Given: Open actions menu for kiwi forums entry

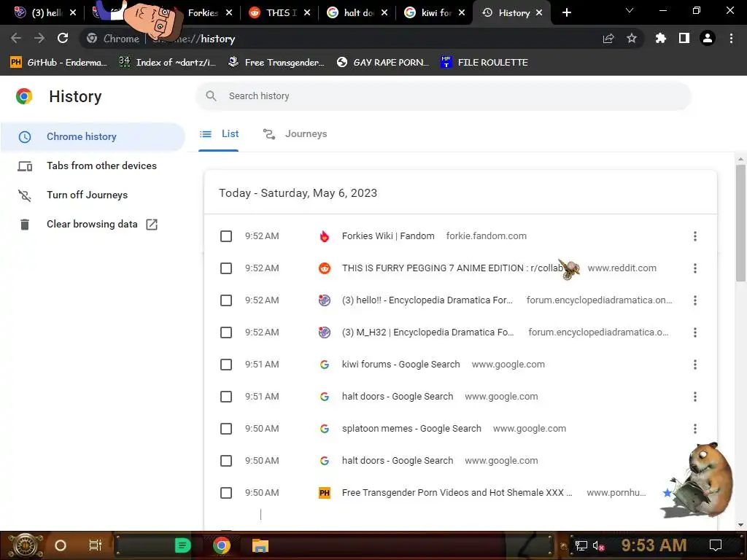Looking at the screenshot, I should pyautogui.click(x=695, y=365).
